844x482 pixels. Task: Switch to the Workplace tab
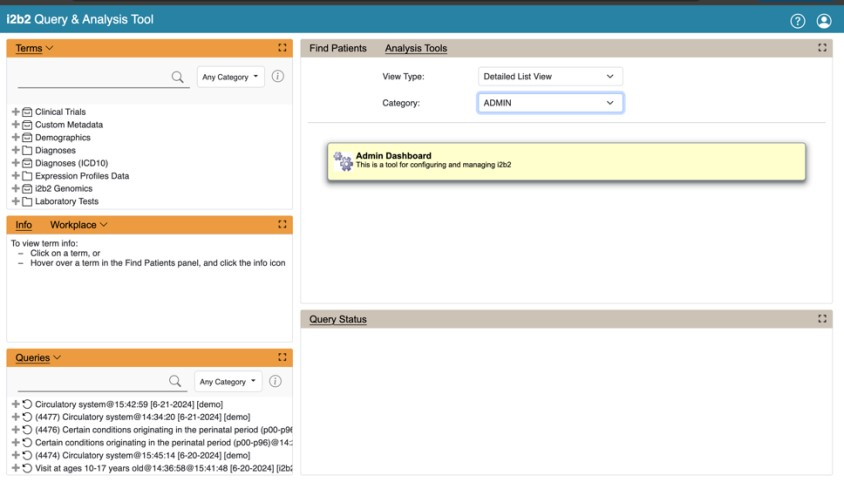click(x=77, y=225)
